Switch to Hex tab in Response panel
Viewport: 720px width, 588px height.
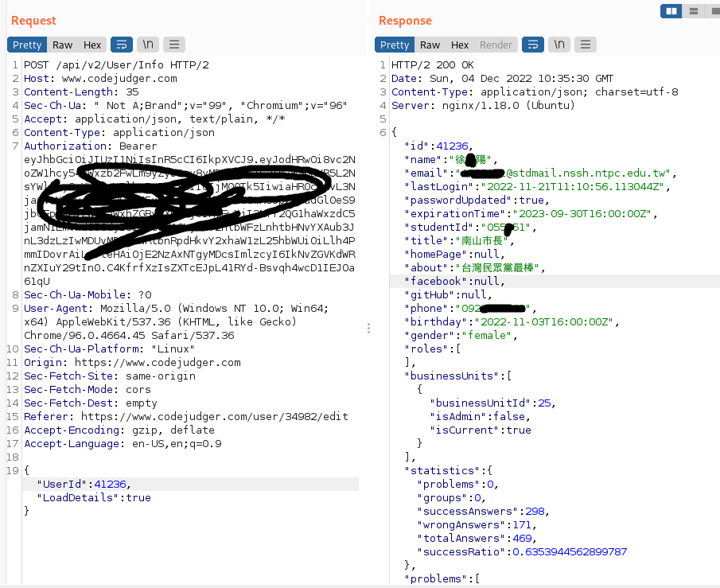click(x=460, y=45)
